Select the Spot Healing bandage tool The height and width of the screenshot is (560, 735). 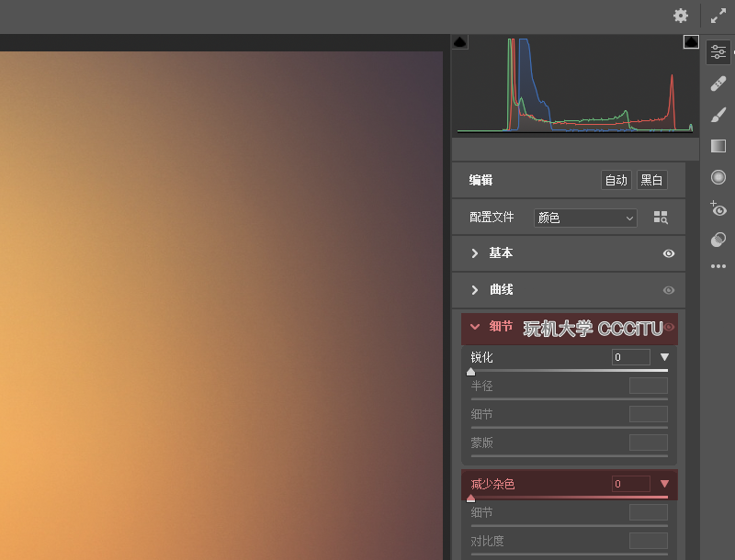point(718,84)
